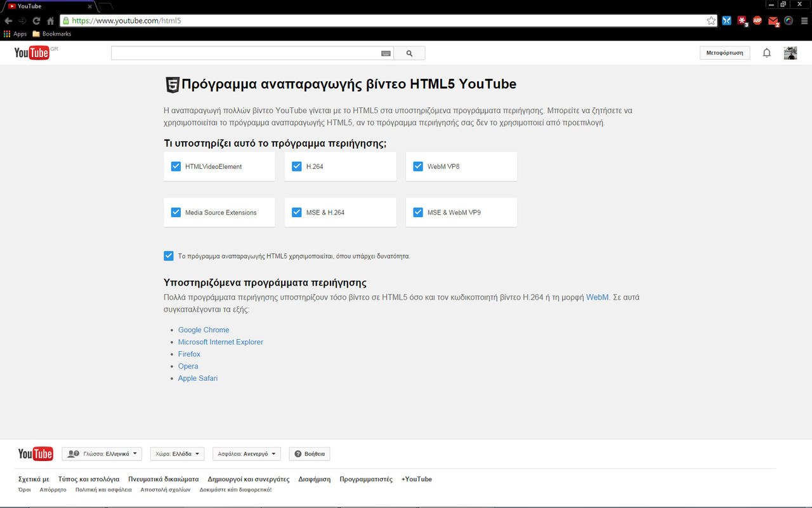Open the Πολιτική και ασφάλεια footer link
Image resolution: width=812 pixels, height=508 pixels.
point(103,490)
